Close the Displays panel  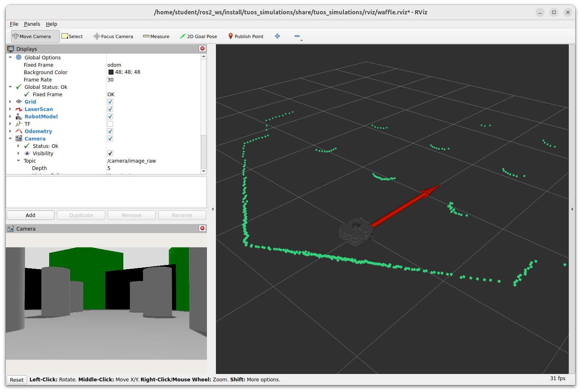[202, 49]
